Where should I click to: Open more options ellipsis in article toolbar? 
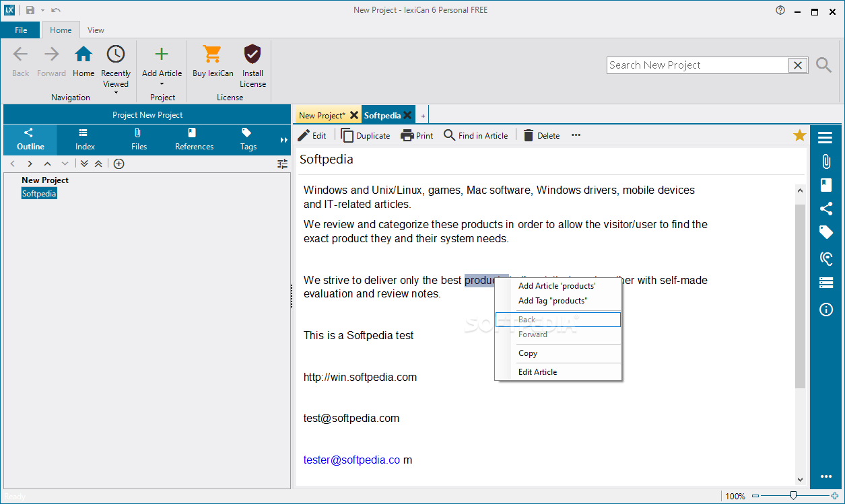point(576,135)
